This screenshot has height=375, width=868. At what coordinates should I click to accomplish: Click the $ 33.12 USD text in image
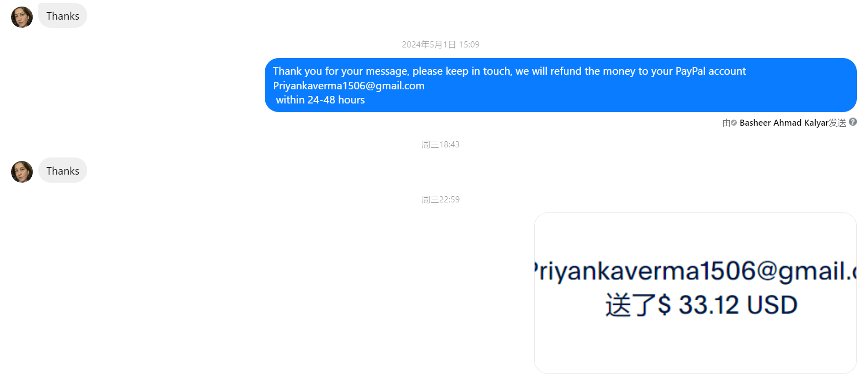pyautogui.click(x=728, y=305)
